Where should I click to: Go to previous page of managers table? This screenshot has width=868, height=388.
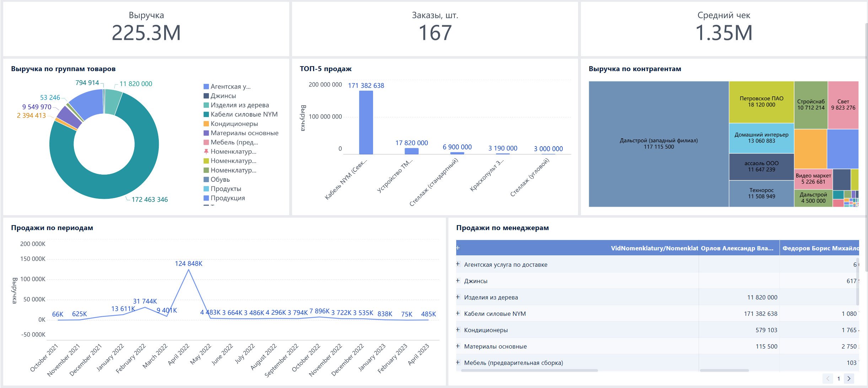point(827,378)
